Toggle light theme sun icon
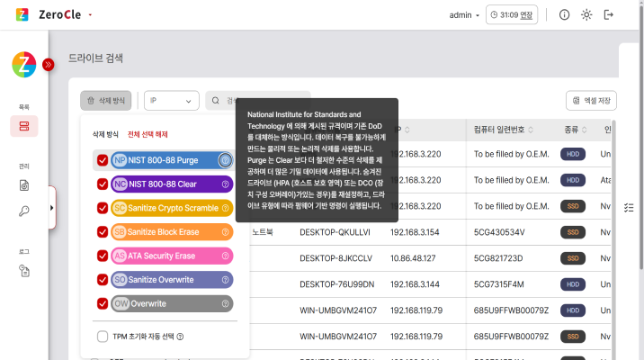 pyautogui.click(x=586, y=14)
